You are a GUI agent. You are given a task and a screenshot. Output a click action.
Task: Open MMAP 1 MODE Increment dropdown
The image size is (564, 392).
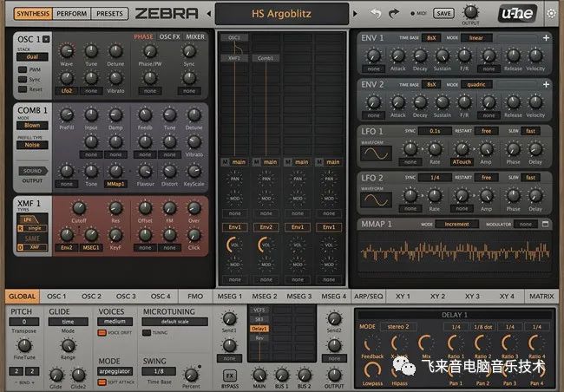point(456,224)
